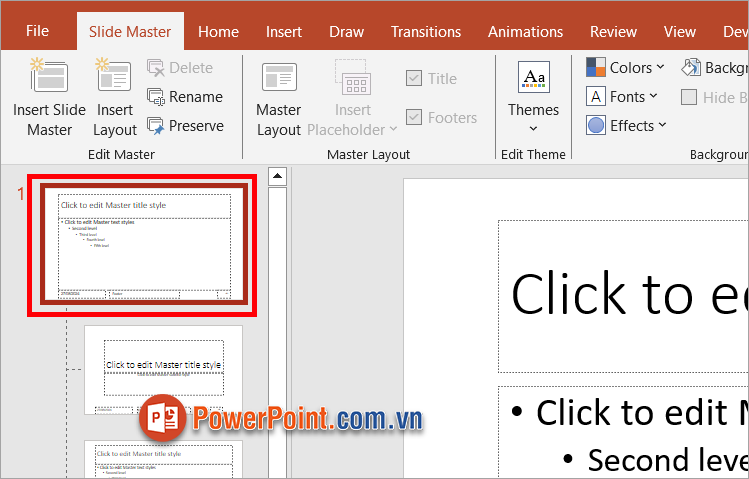749x479 pixels.
Task: Click the Background Styles paint bucket icon
Action: (x=691, y=67)
